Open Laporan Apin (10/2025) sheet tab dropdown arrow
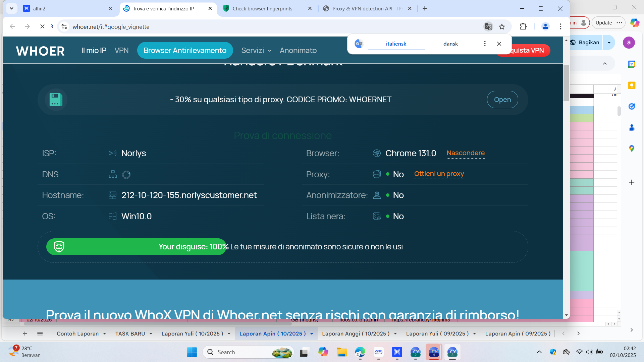The image size is (644, 362). click(312, 334)
